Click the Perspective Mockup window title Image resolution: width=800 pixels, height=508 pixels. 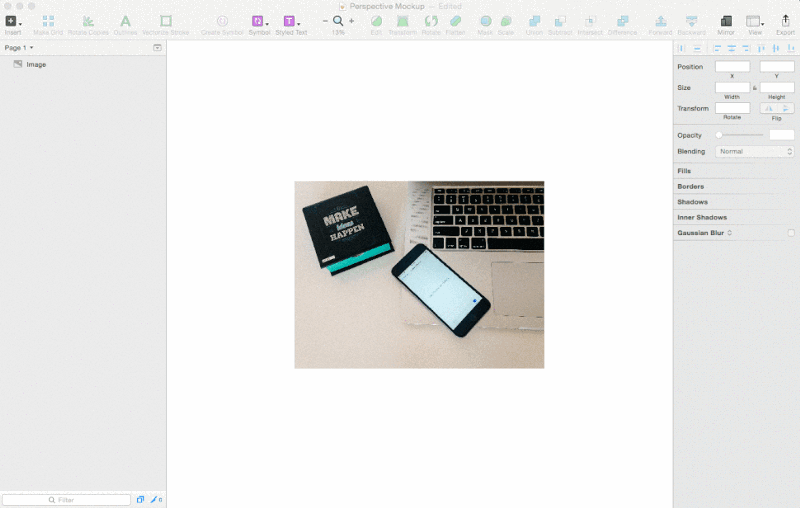[387, 6]
